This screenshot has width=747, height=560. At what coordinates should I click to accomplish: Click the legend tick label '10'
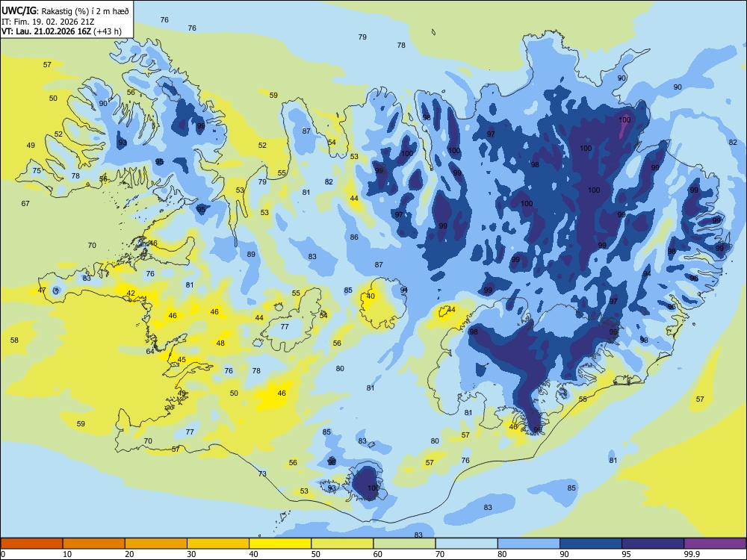67,554
